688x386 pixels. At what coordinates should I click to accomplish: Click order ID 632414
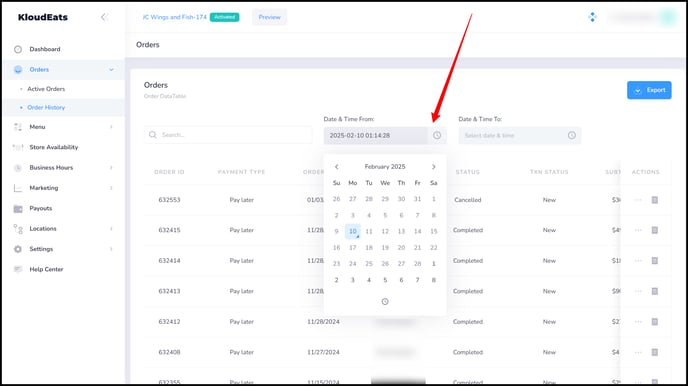[169, 261]
